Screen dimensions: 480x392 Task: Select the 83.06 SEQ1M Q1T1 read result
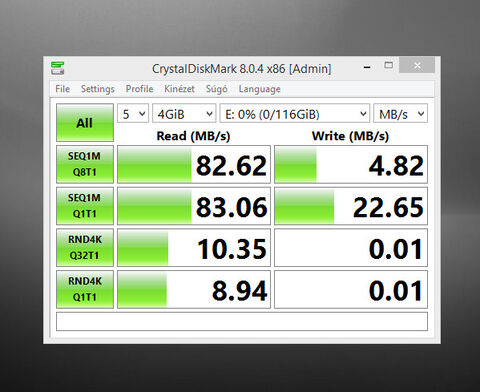[x=194, y=206]
